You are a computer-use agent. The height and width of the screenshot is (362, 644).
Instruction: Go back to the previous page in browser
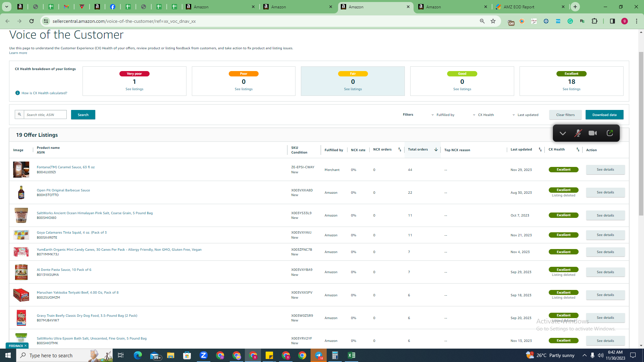click(7, 21)
